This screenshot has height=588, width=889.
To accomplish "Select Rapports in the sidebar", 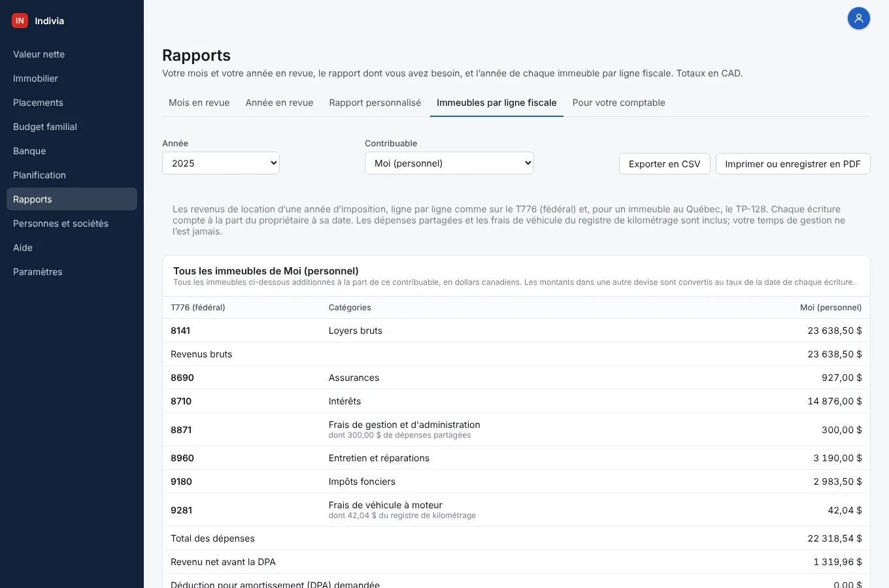I will [72, 199].
